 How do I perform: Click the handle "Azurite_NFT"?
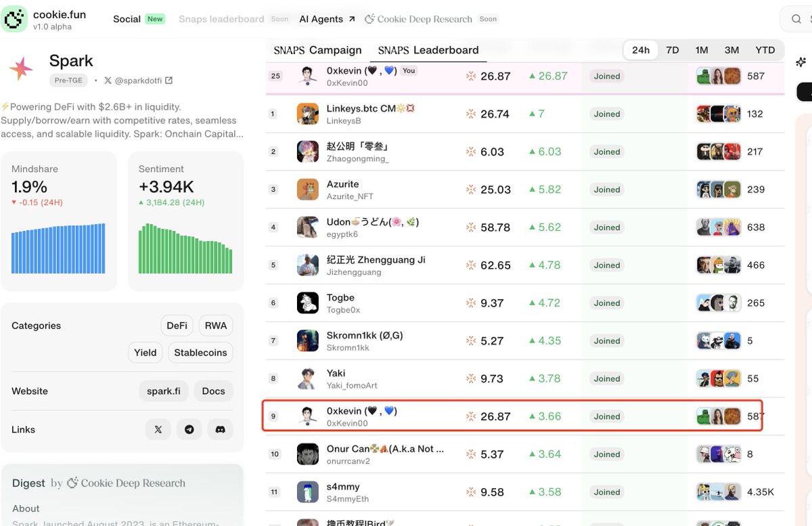(x=351, y=196)
